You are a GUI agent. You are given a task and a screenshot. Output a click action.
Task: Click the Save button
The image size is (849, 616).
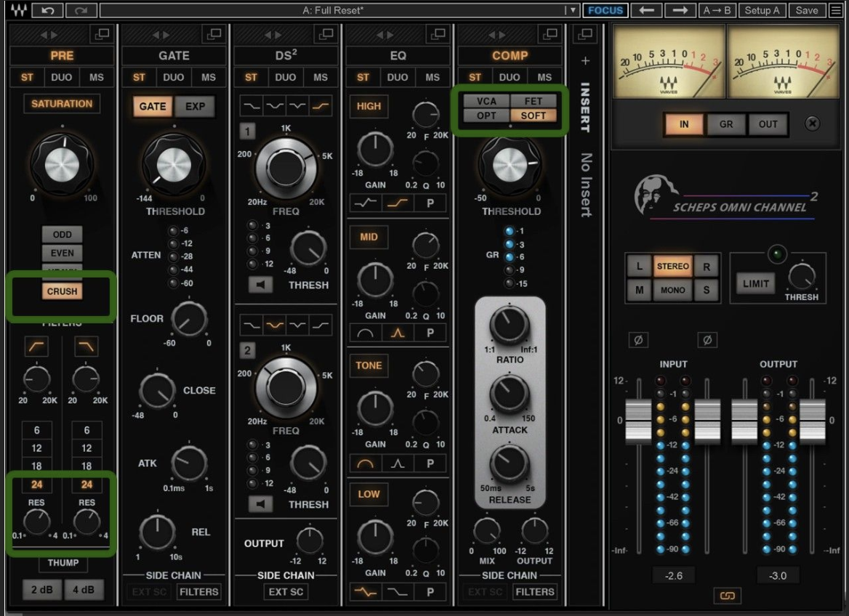point(807,10)
